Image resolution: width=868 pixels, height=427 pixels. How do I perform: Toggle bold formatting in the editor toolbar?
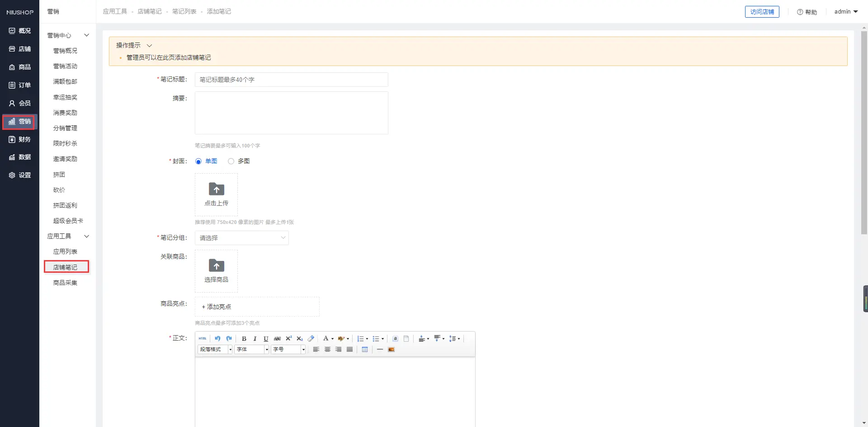[x=244, y=339]
